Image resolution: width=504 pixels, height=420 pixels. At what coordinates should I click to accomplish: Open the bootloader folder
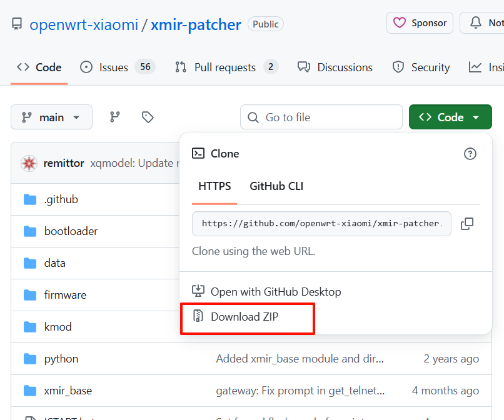[x=71, y=231]
